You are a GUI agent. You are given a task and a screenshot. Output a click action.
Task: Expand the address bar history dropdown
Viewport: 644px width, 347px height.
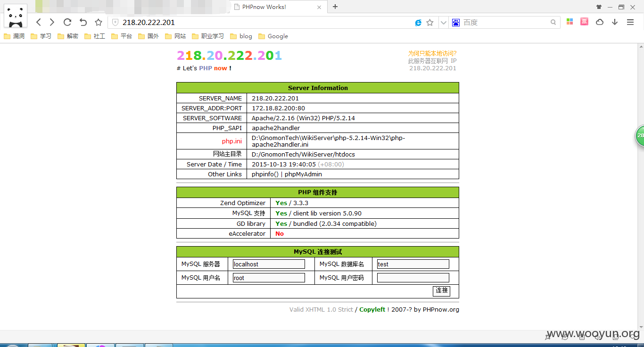click(x=443, y=23)
